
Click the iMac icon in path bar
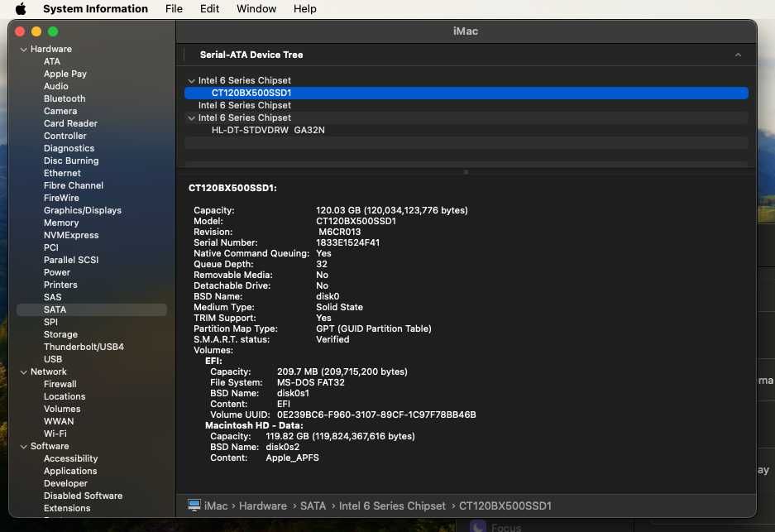194,506
